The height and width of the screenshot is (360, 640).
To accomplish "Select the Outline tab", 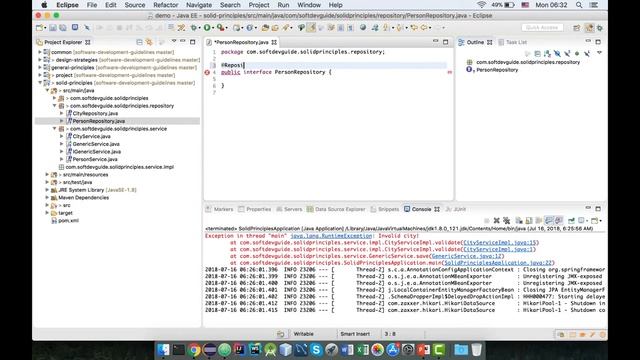I will pyautogui.click(x=475, y=42).
